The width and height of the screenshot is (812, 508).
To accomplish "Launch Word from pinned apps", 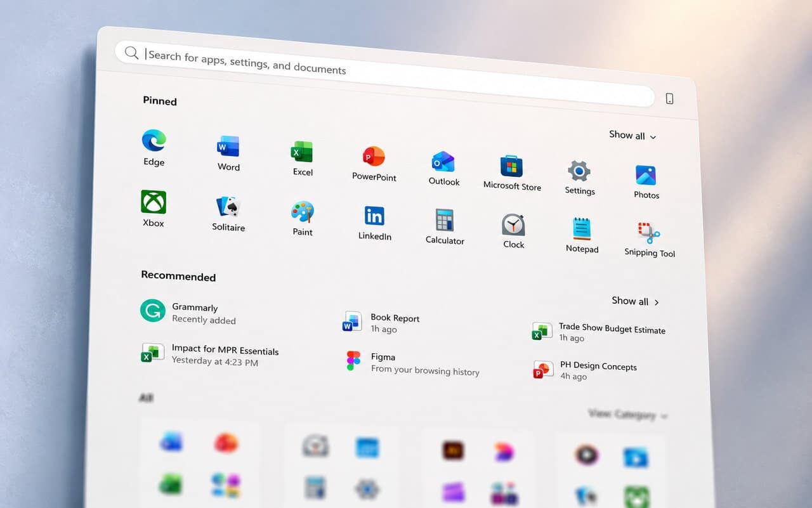I will [228, 147].
